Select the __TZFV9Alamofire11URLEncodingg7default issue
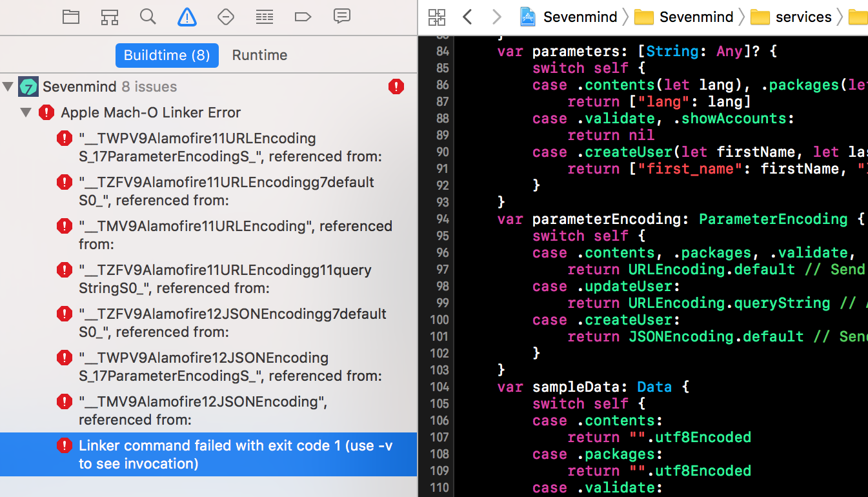The height and width of the screenshot is (497, 868). click(x=208, y=191)
